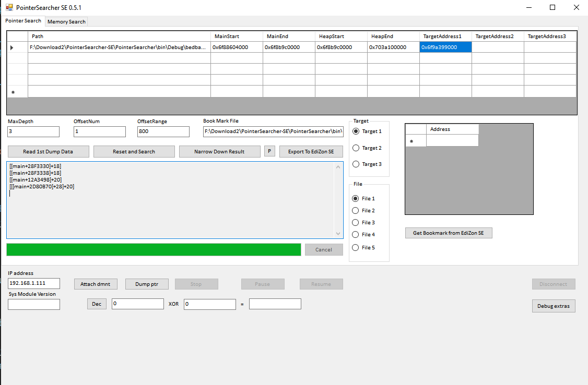Select the first row header arrow
The height and width of the screenshot is (385, 588).
coord(18,47)
